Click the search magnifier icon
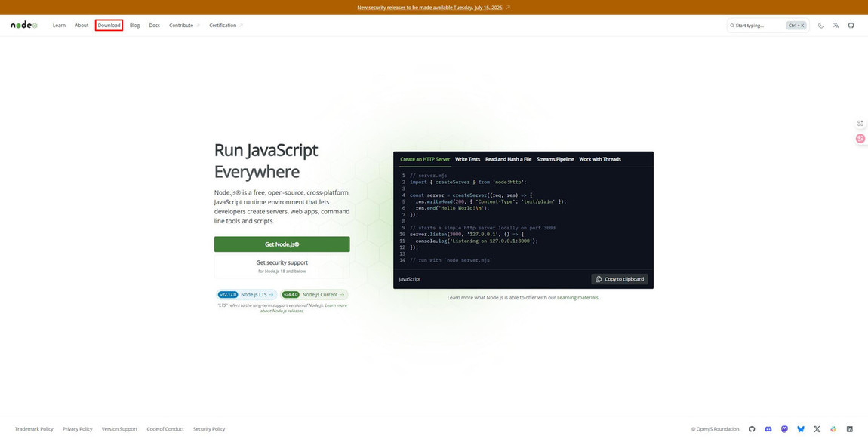The height and width of the screenshot is (442, 868). 732,26
